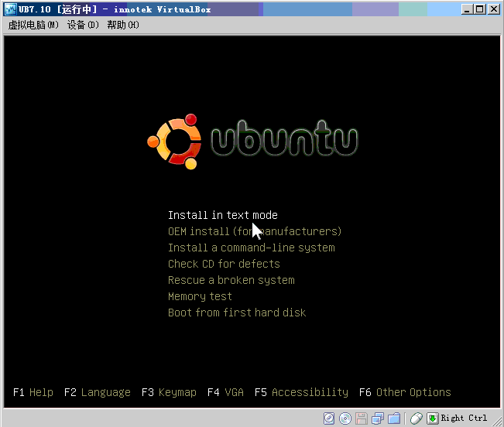
Task: Select Install in text mode
Action: coord(223,215)
